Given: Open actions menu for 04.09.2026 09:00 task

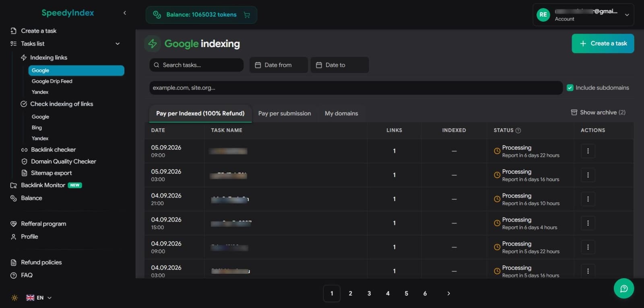Looking at the screenshot, I should 588,247.
